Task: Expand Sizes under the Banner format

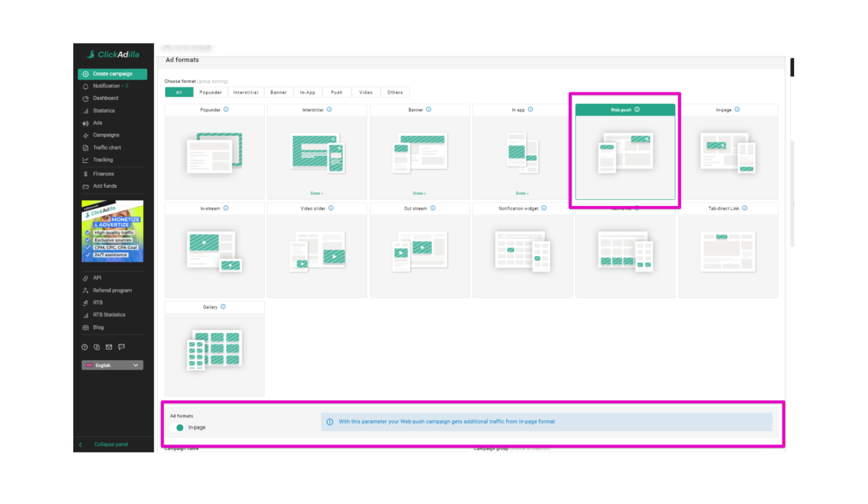Action: [419, 193]
